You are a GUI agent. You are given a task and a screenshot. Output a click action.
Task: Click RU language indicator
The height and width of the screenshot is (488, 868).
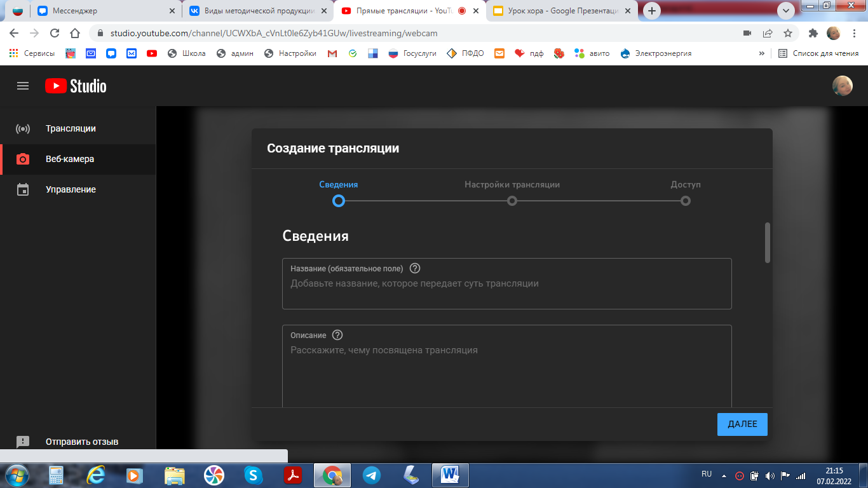coord(707,474)
